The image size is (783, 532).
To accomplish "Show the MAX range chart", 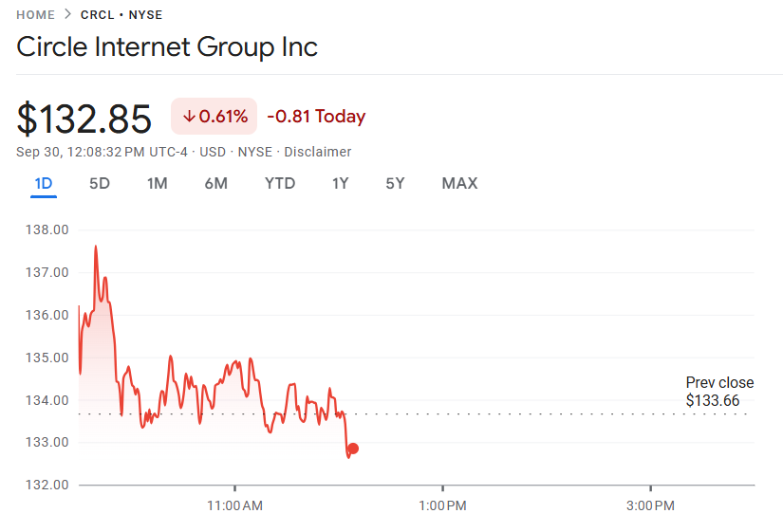I will (x=459, y=183).
